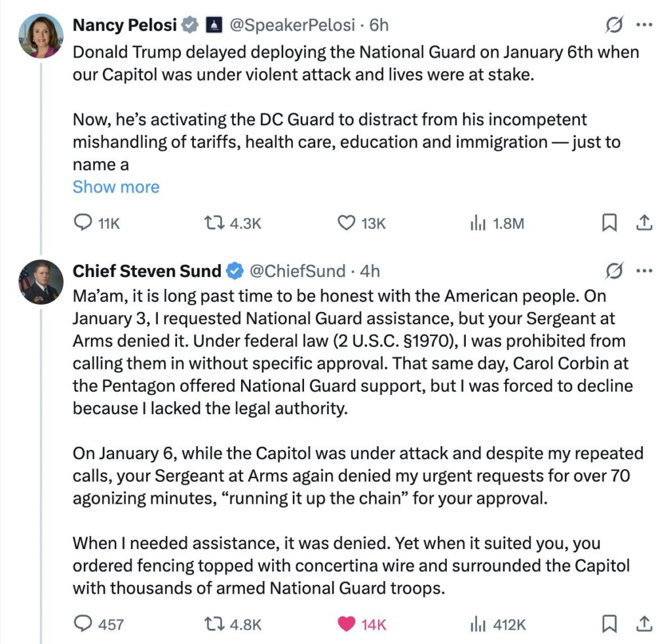
Task: Open Grok icon on Sund's tweet
Action: pyautogui.click(x=614, y=271)
